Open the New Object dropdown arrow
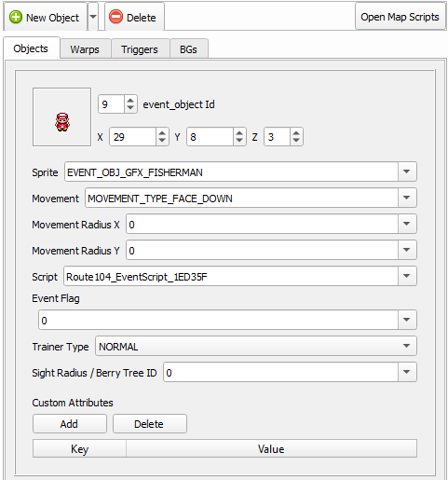448x480 pixels. coord(93,17)
